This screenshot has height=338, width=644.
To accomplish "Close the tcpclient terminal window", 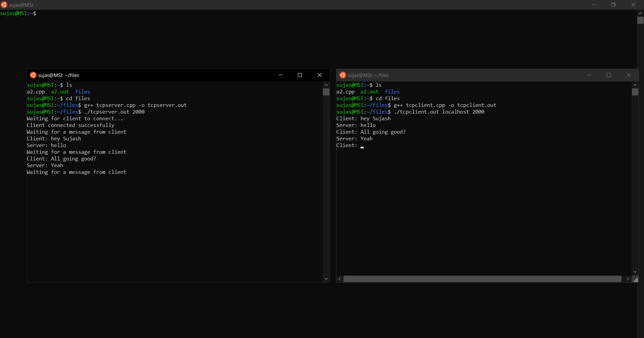I will tap(629, 75).
